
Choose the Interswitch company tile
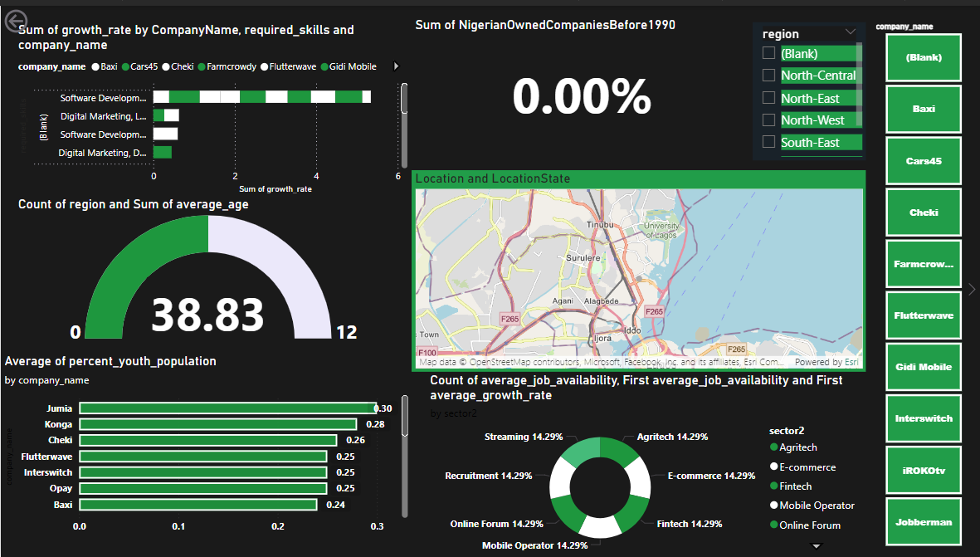pos(924,418)
